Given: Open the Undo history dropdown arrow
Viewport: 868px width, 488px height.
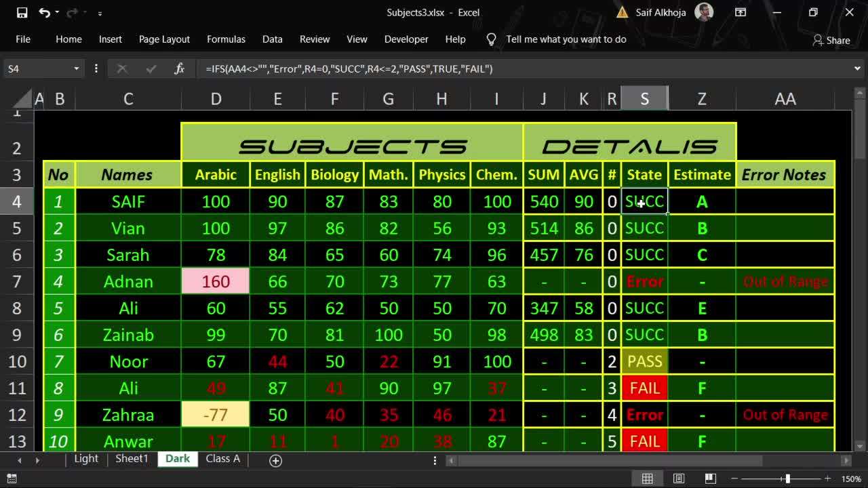Looking at the screenshot, I should [x=57, y=12].
